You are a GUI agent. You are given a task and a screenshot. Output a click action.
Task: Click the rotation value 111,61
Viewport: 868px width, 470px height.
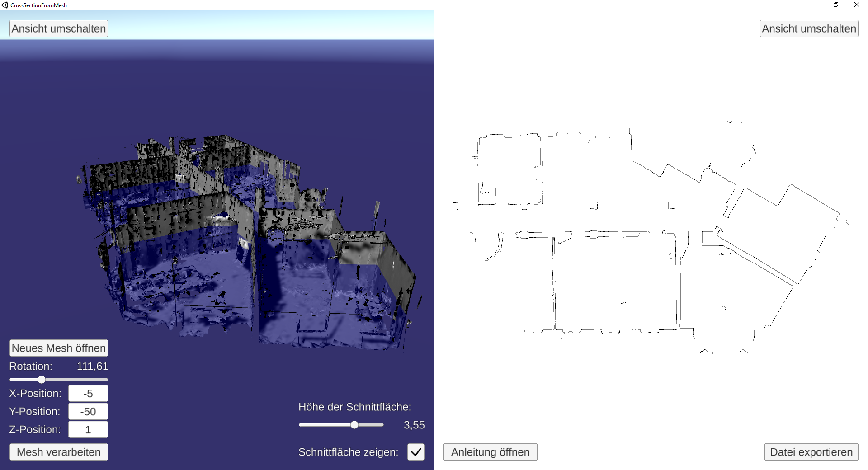click(92, 367)
